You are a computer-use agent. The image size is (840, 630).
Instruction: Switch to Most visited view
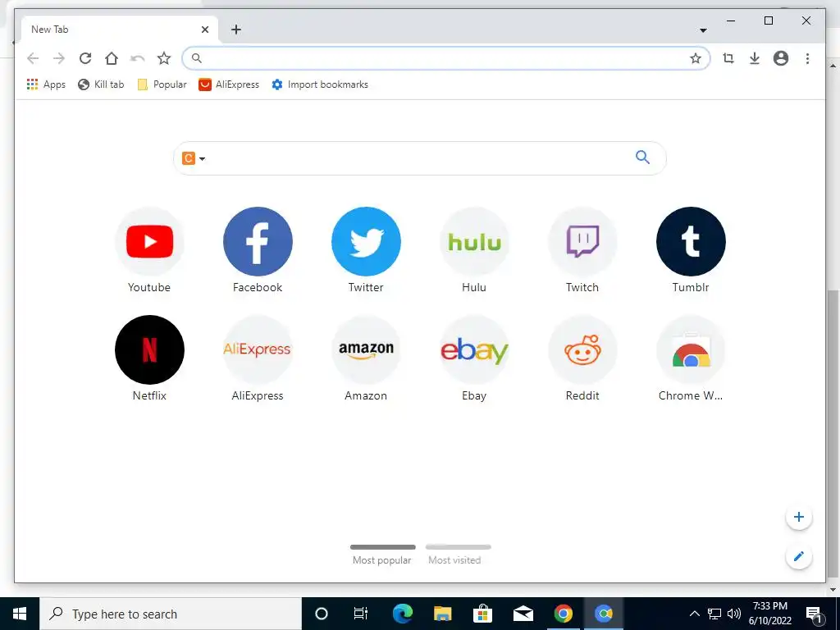point(458,555)
